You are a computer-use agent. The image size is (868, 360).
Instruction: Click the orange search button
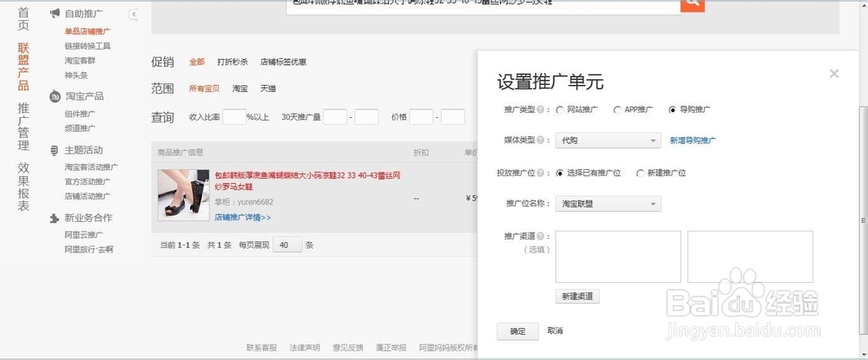click(x=692, y=5)
